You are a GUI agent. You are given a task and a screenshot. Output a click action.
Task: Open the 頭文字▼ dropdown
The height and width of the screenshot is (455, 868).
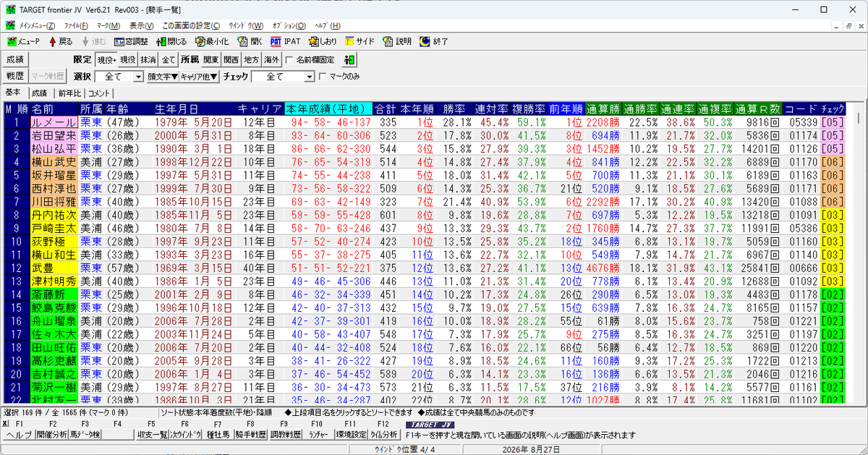click(162, 76)
